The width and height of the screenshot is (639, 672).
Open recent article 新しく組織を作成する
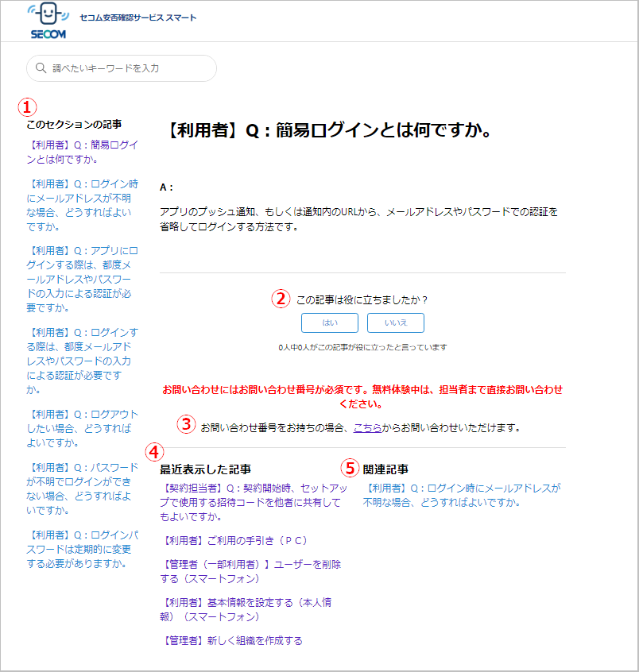(232, 641)
